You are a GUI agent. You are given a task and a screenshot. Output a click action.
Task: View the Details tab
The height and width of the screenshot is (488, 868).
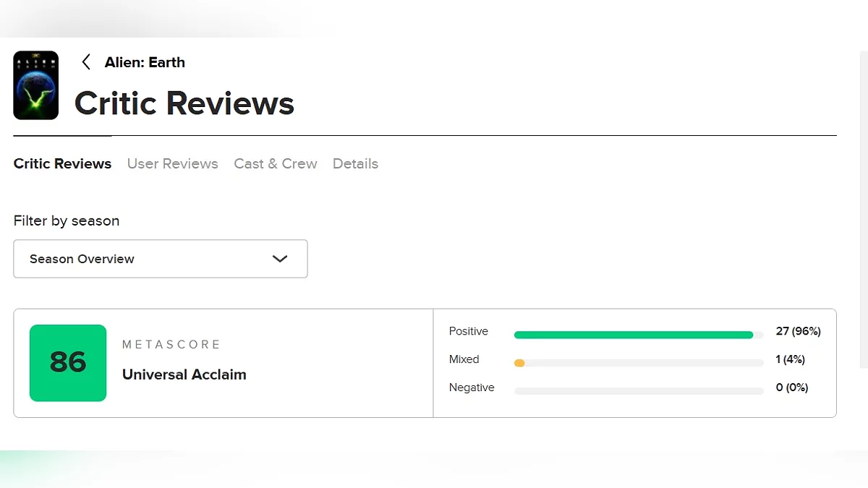[x=355, y=163]
